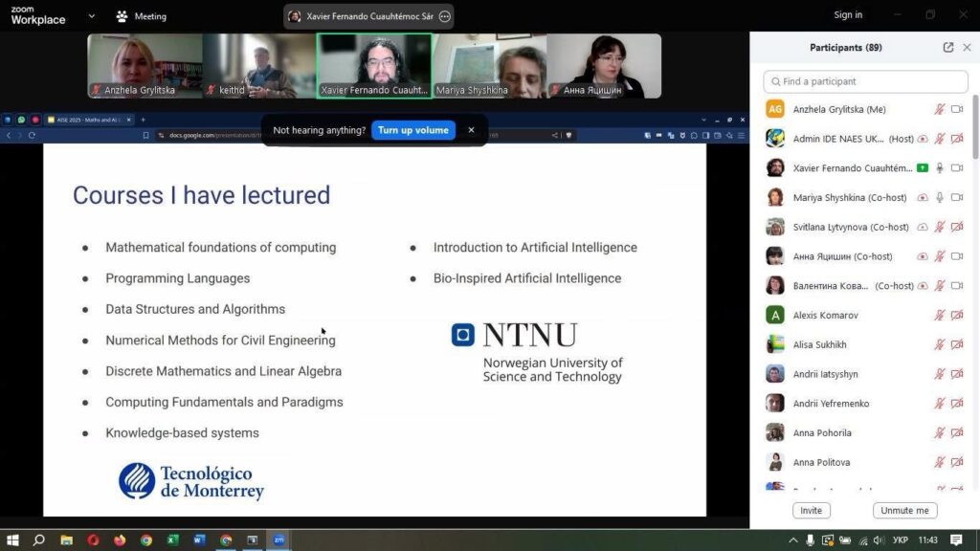Click the Find a participant search field
980x551 pixels.
[x=866, y=81]
